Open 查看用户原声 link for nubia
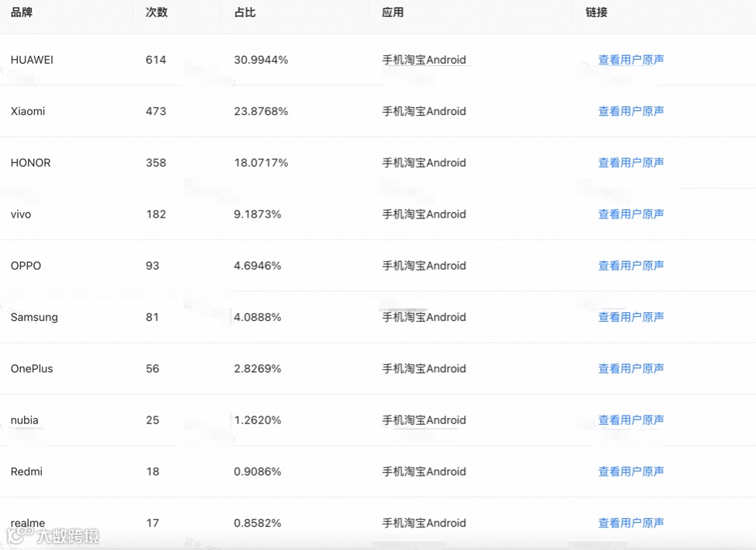 click(630, 420)
